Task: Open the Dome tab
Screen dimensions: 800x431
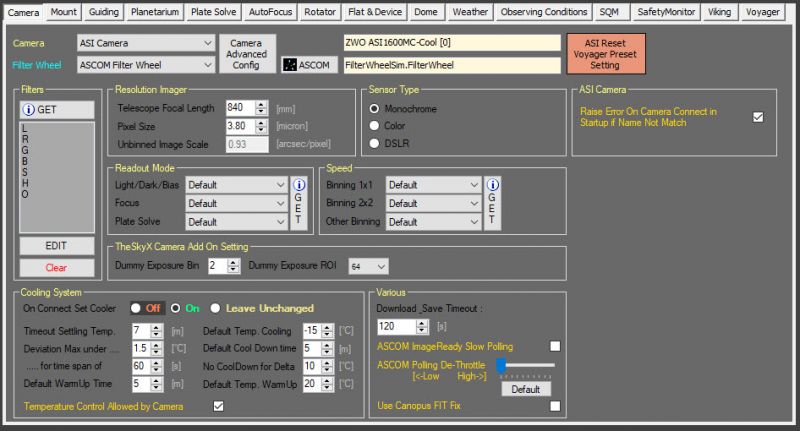Action: 426,12
